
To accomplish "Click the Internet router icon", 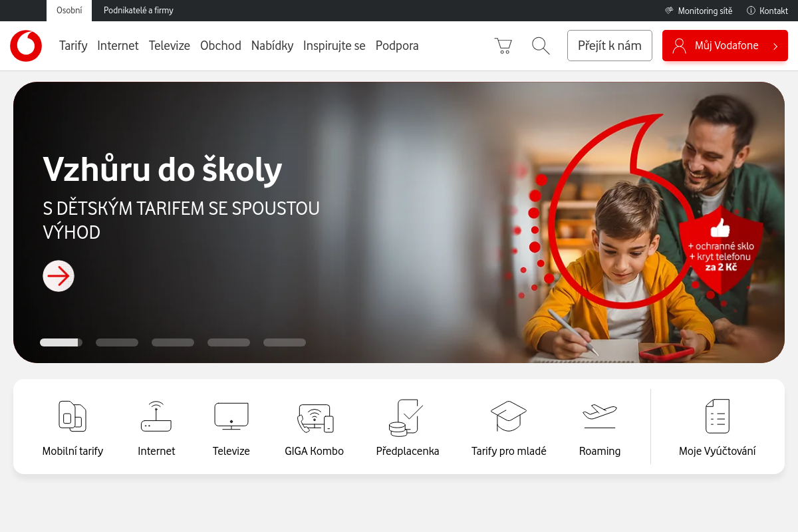I will click(x=156, y=416).
